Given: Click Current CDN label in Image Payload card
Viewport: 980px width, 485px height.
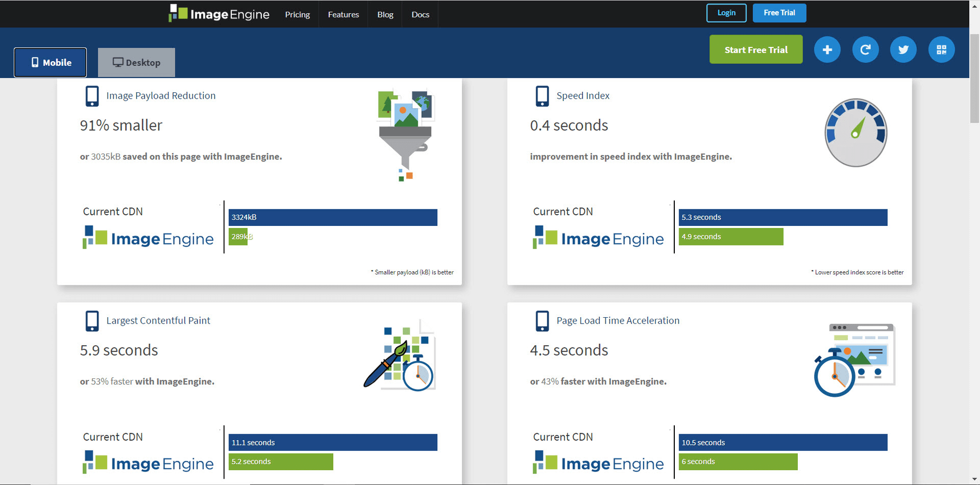Looking at the screenshot, I should [112, 212].
